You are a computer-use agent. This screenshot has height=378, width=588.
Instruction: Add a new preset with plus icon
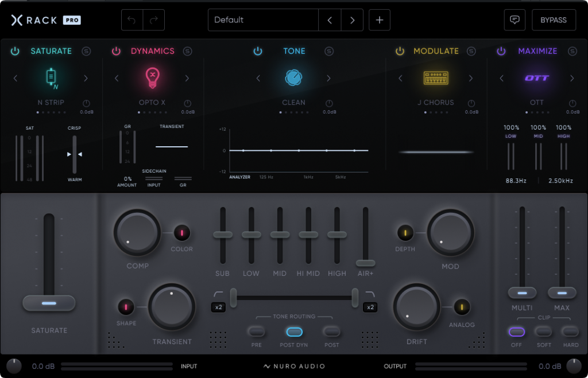coord(380,20)
